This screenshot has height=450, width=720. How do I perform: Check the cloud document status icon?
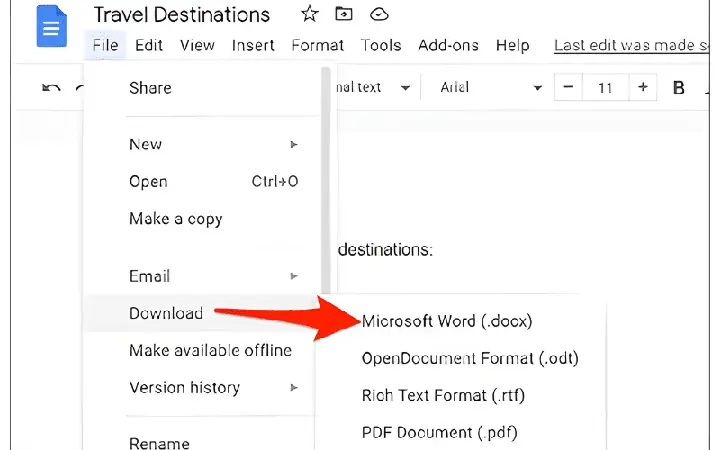tap(379, 15)
